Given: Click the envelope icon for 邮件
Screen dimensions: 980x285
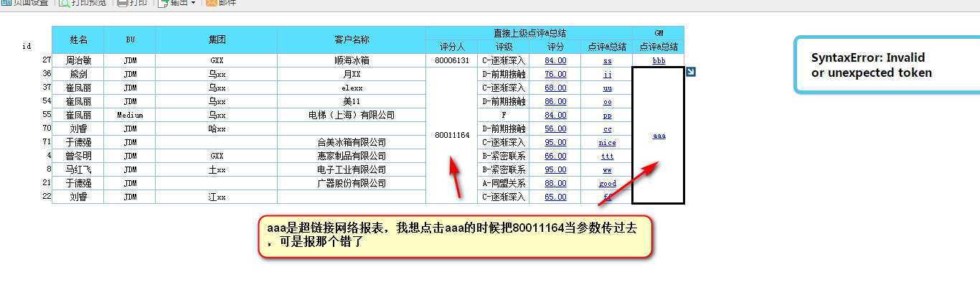Looking at the screenshot, I should click(212, 3).
